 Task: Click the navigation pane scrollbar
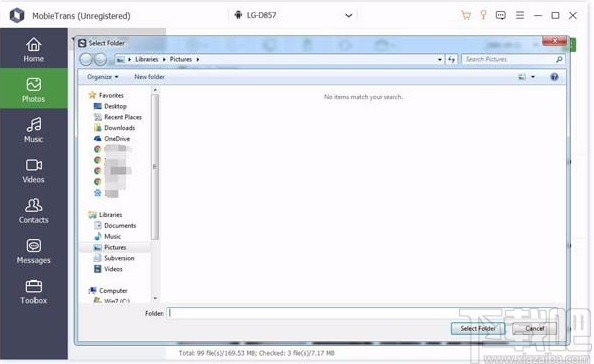pyautogui.click(x=155, y=167)
